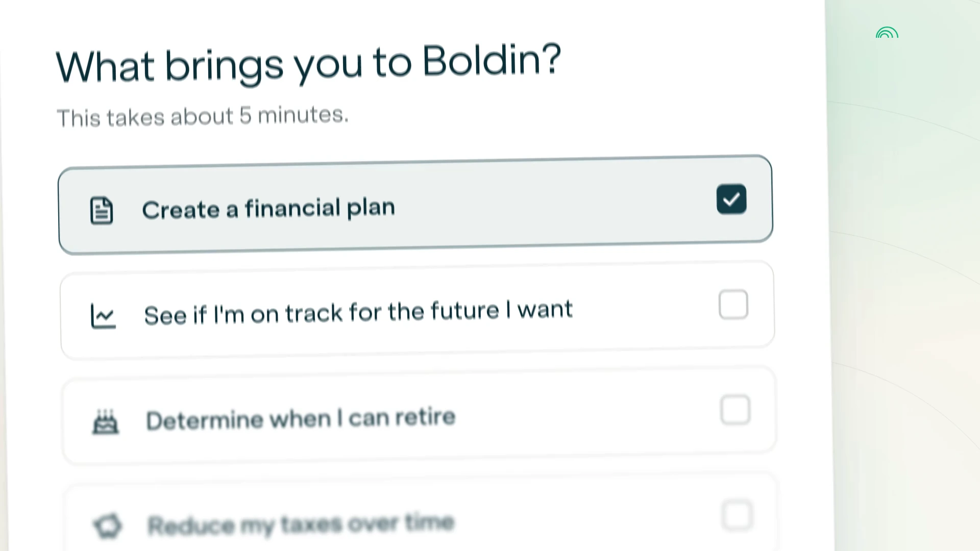This screenshot has width=980, height=551.
Task: Click the What brings you to Boldin heading
Action: coord(308,64)
